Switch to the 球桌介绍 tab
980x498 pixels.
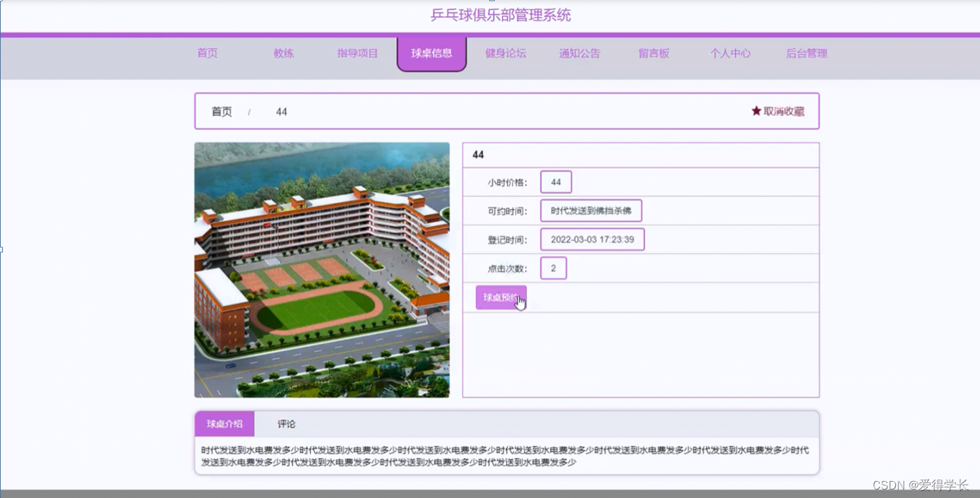225,424
